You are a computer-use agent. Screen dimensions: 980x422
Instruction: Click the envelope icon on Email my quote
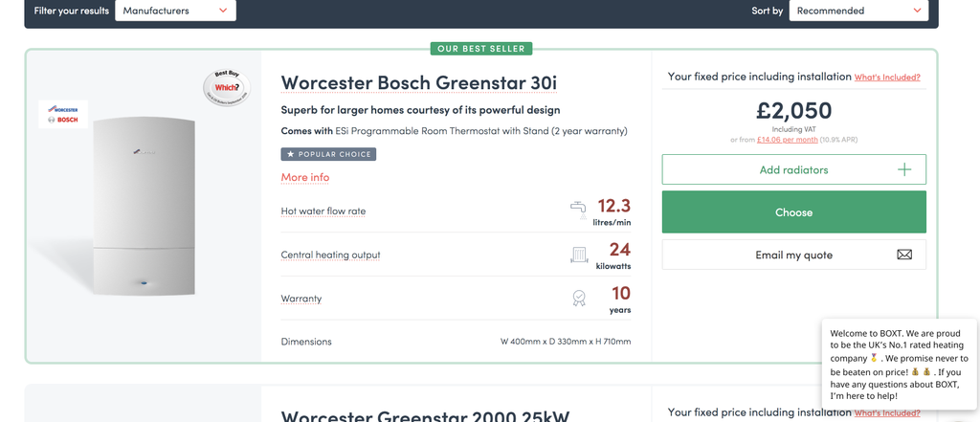point(904,255)
